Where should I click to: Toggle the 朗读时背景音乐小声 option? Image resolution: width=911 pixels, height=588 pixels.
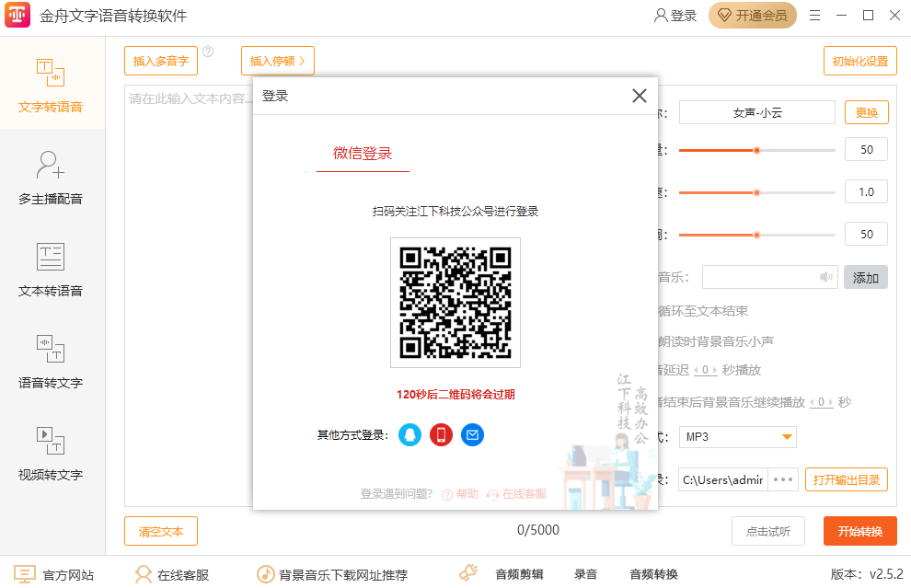coord(716,341)
